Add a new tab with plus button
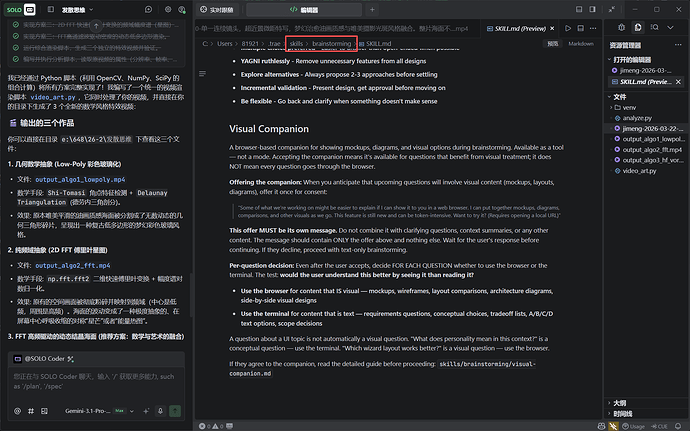Image resolution: width=690 pixels, height=431 pixels. tap(372, 9)
